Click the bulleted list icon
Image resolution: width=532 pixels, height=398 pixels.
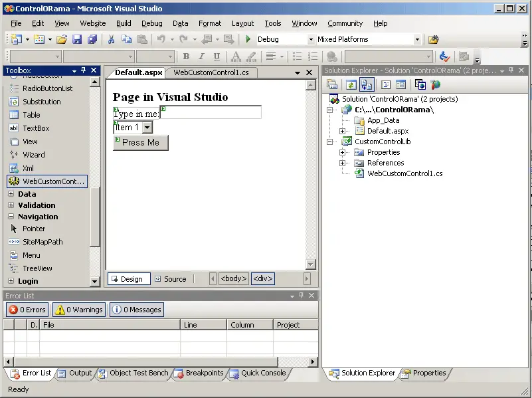tap(297, 56)
